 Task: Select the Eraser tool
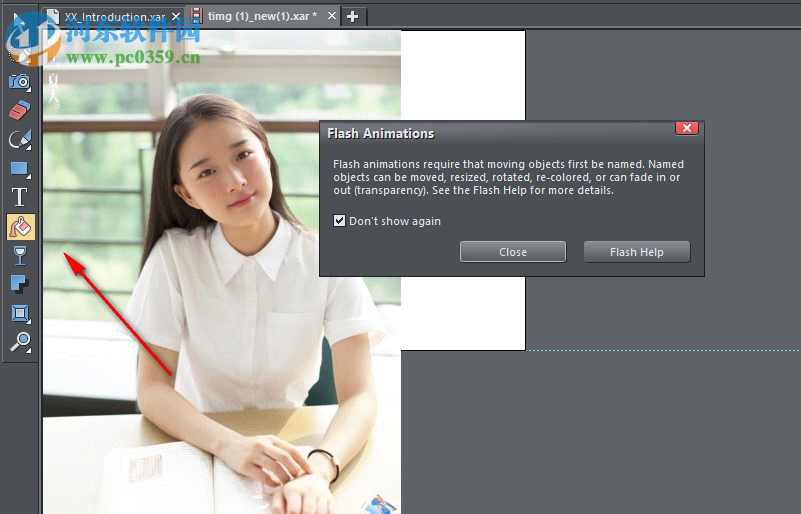[20, 110]
